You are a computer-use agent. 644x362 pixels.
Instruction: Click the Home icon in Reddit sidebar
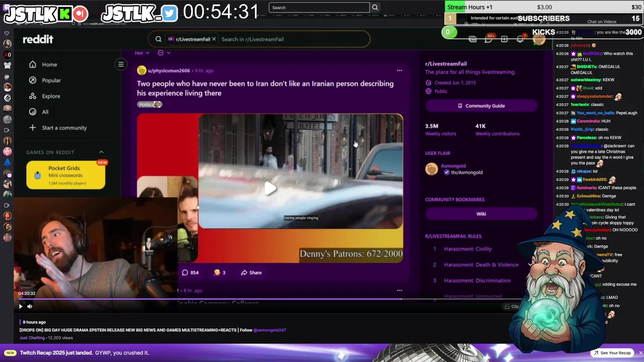point(33,64)
